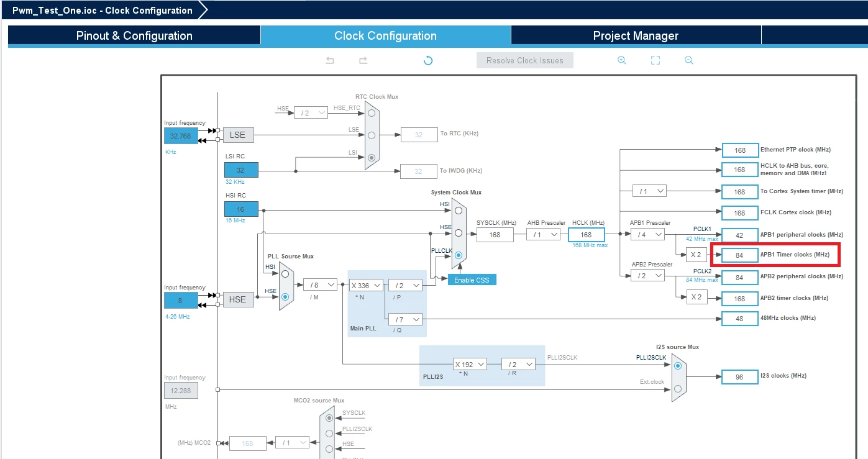Select HSE_RTC in RTC Clock Mux
The image size is (868, 459).
click(x=372, y=113)
